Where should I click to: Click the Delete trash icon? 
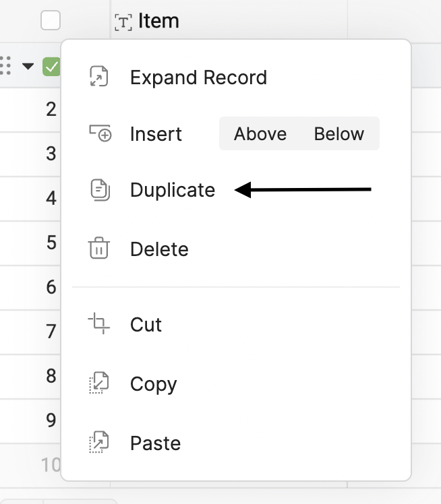pos(99,249)
